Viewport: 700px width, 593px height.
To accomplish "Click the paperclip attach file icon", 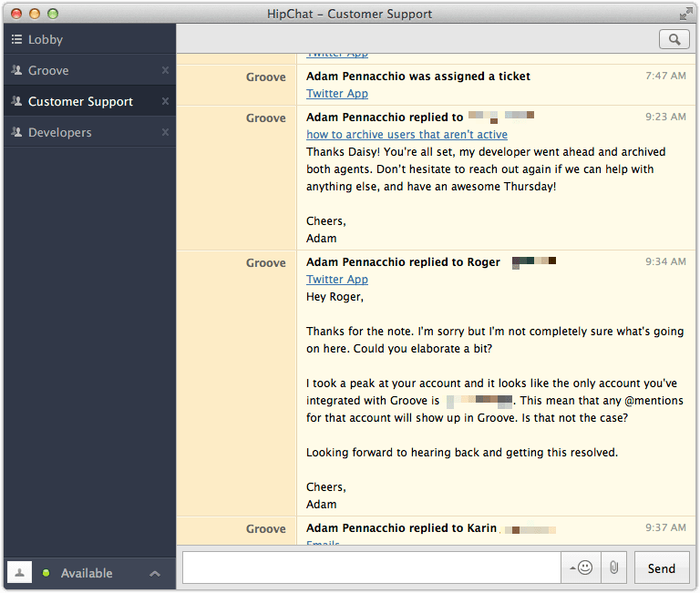I will click(614, 567).
